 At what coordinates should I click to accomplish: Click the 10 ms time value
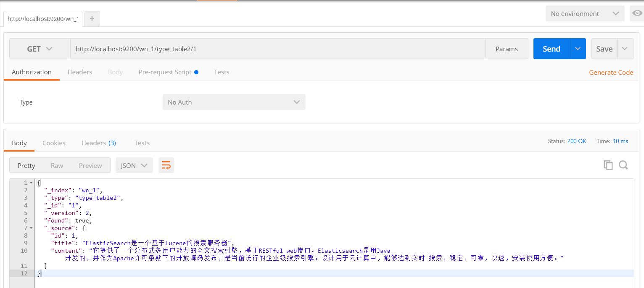tap(620, 141)
